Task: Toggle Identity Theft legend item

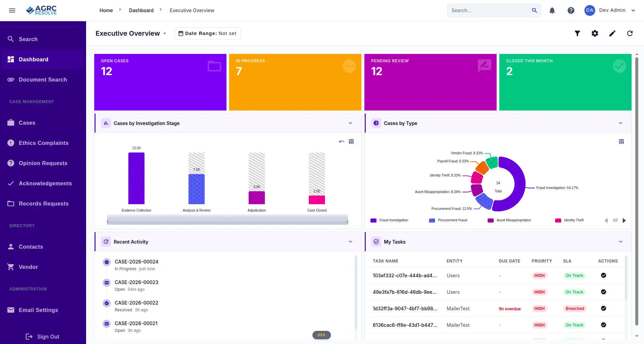Action: (569, 220)
